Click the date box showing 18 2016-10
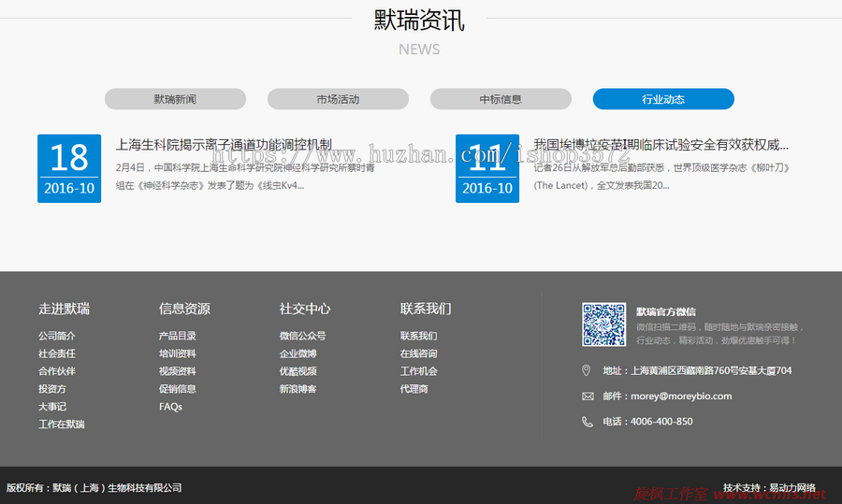 coord(69,168)
